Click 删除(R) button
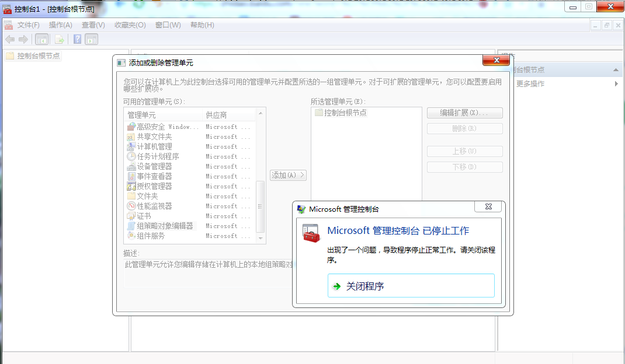The image size is (625, 364). click(x=465, y=129)
